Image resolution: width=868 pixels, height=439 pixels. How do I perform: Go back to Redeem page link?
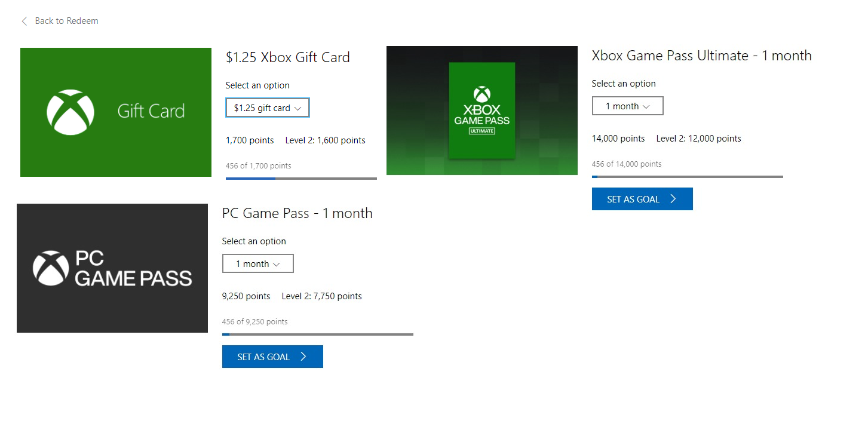tap(66, 21)
